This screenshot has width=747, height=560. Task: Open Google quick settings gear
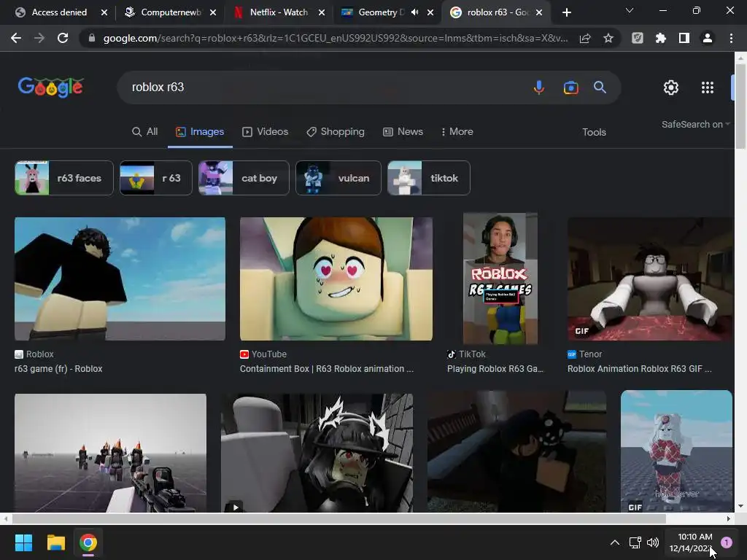pyautogui.click(x=671, y=87)
